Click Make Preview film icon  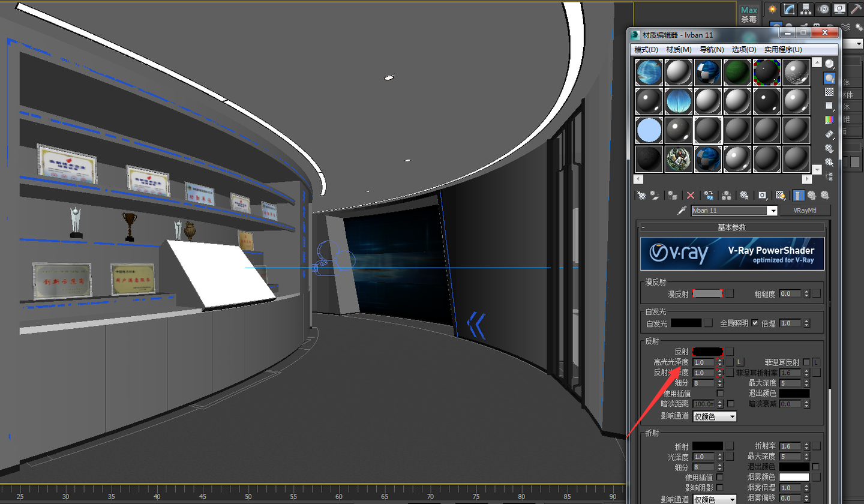[830, 133]
